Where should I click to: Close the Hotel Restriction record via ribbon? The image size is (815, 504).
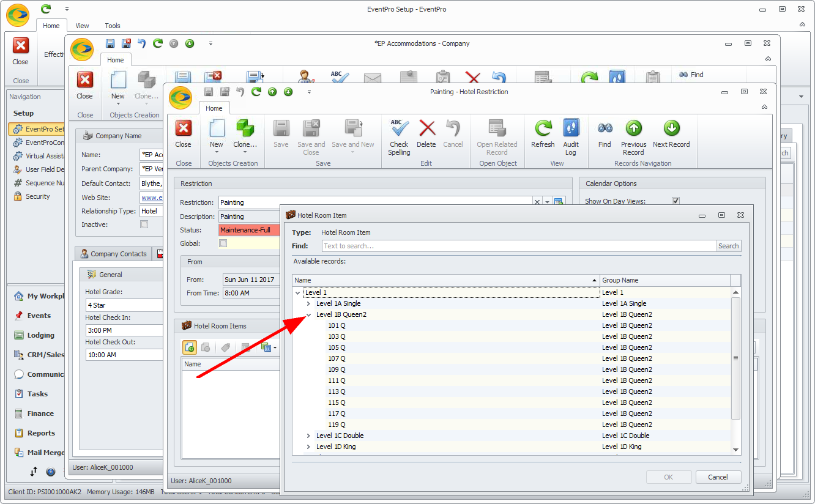click(183, 134)
